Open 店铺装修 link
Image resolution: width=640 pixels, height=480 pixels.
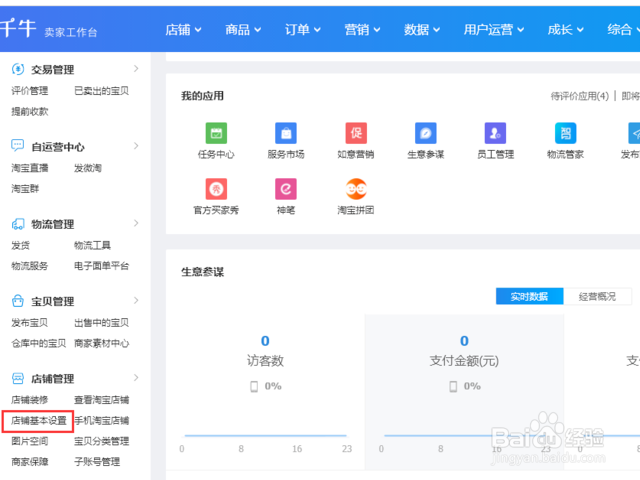29,400
